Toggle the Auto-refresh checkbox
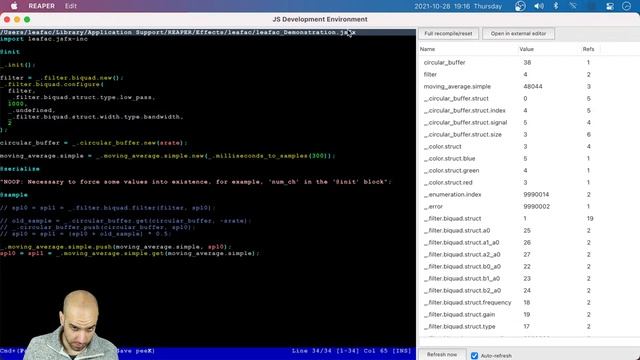 coord(474,356)
